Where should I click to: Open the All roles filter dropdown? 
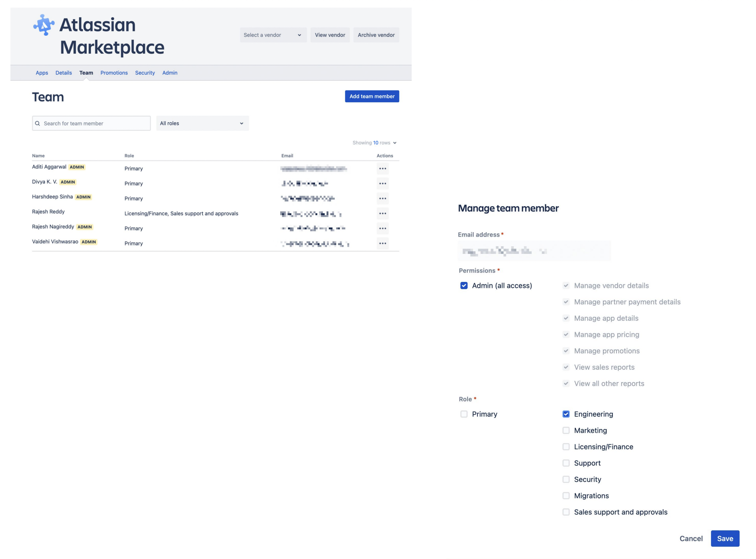(202, 123)
